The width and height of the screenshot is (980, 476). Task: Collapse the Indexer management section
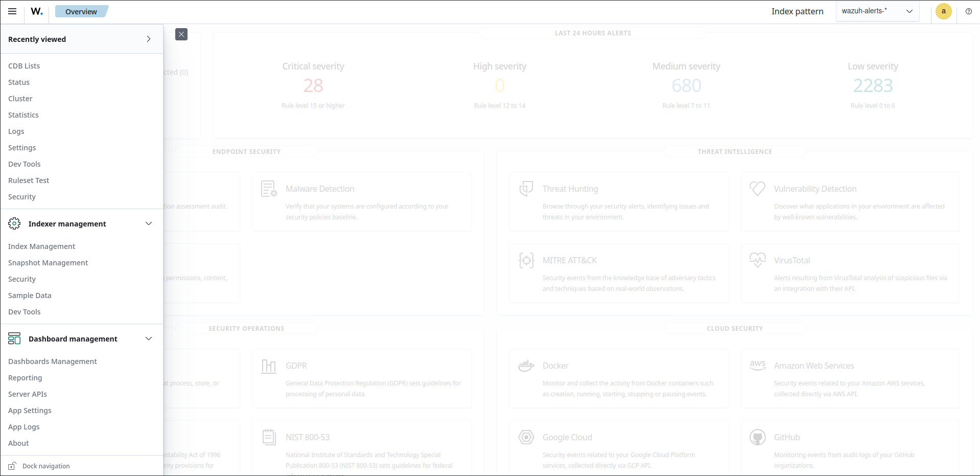(x=148, y=223)
